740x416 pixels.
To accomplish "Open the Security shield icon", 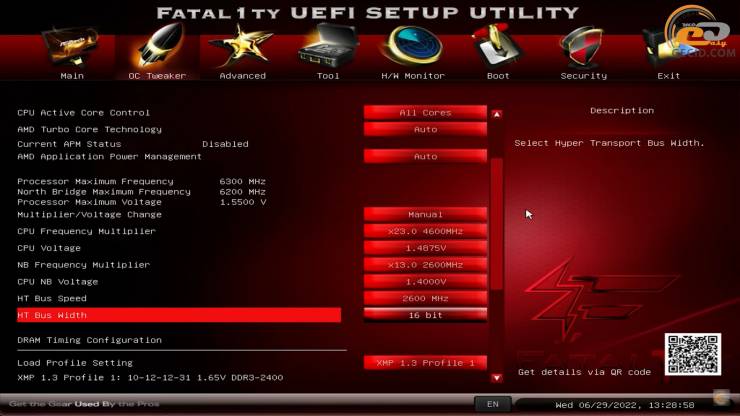I will pyautogui.click(x=582, y=47).
